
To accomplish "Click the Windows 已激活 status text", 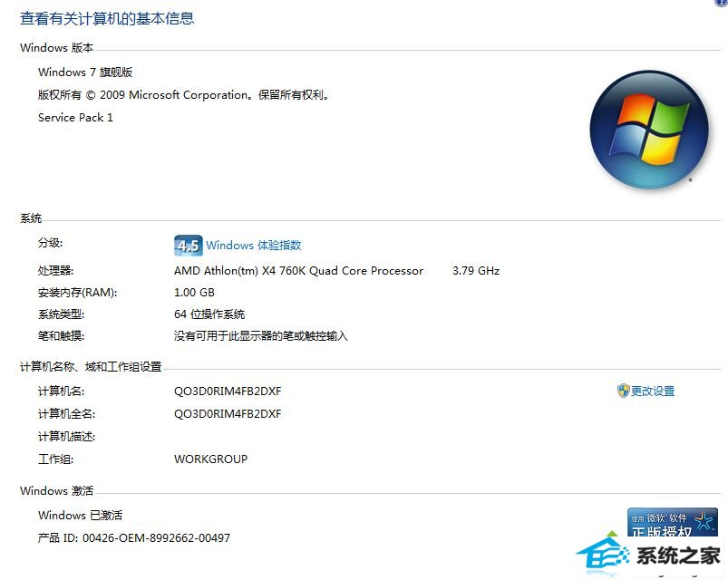I will coord(81,515).
